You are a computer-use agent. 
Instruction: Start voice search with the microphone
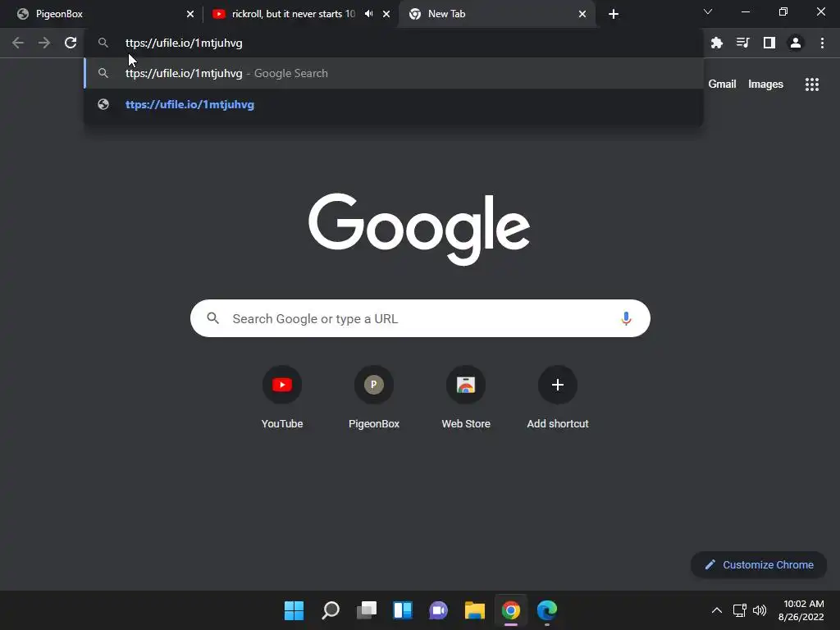[x=626, y=319]
